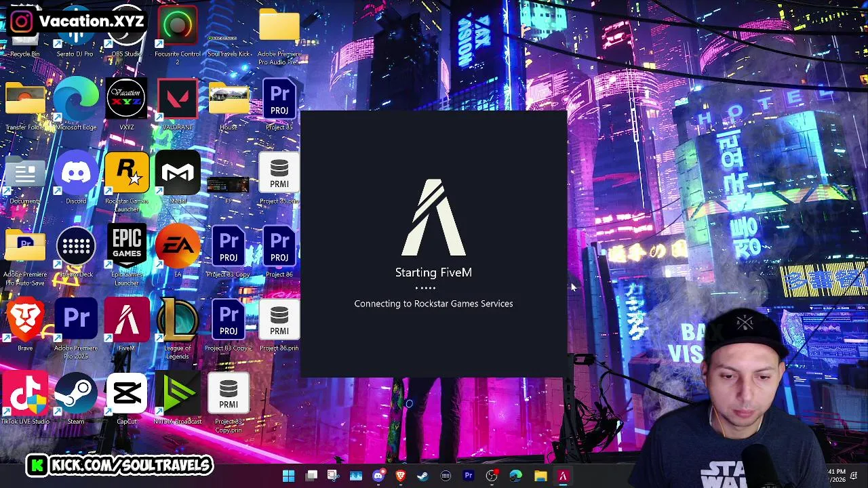
Task: Select the Project 83 Copy project file
Action: pos(229,253)
